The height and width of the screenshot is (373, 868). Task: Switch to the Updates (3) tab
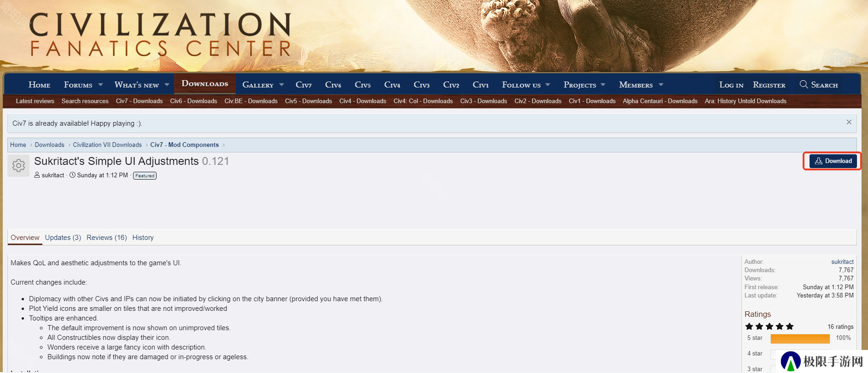63,238
